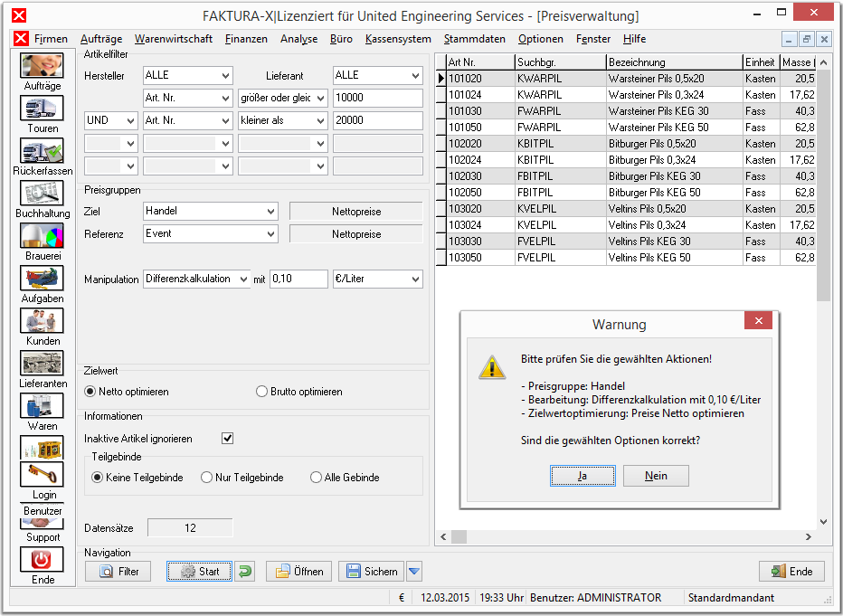This screenshot has height=616, width=843.
Task: Click the Login key icon
Action: (42, 474)
